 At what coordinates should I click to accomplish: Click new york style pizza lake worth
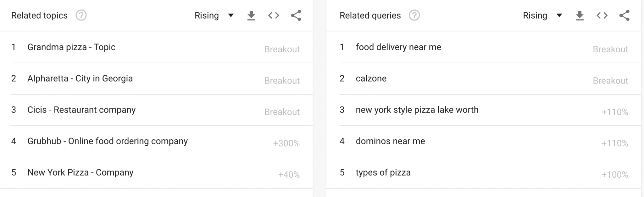click(x=417, y=110)
